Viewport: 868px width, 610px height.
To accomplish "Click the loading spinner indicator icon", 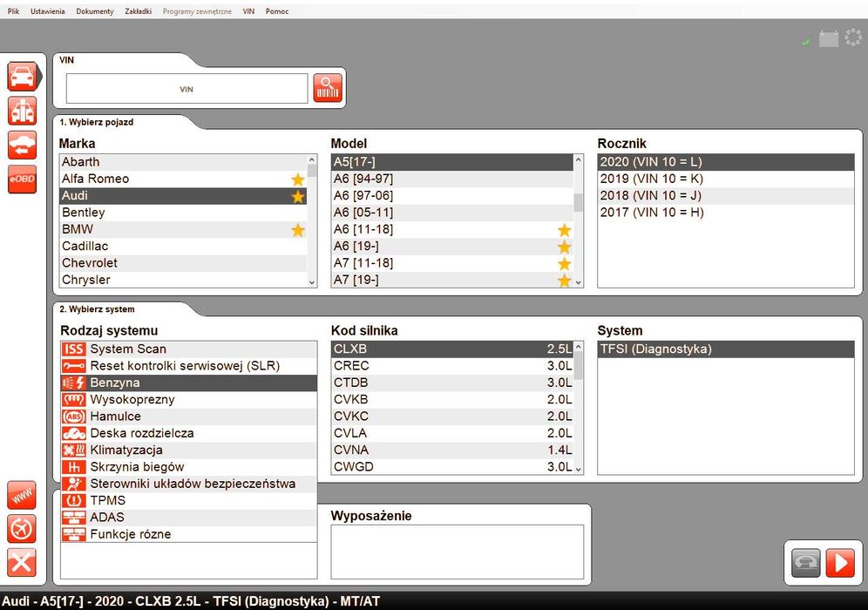I will coord(853,37).
